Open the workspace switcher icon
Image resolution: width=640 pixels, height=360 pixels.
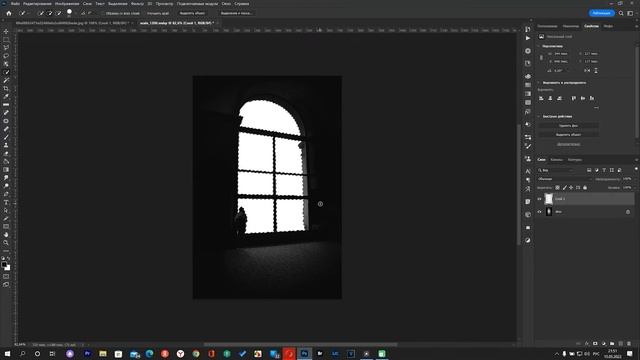[x=630, y=13]
